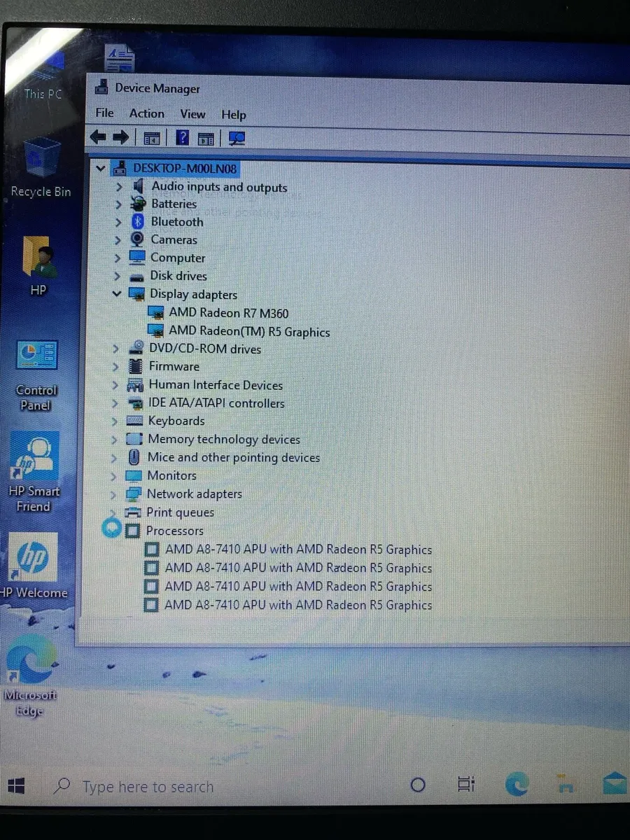This screenshot has width=630, height=840.
Task: Click the Task View taskbar icon
Action: [466, 784]
